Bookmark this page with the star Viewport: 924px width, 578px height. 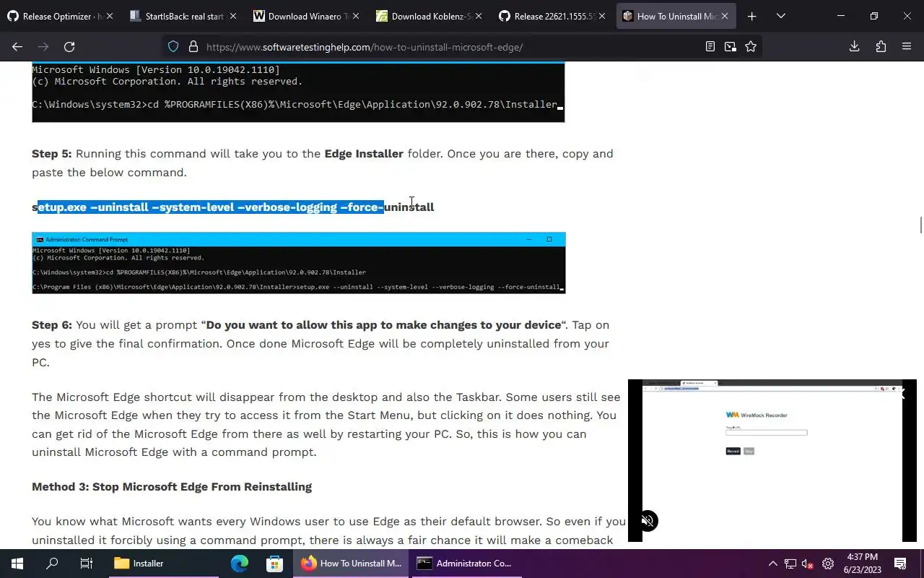[751, 46]
